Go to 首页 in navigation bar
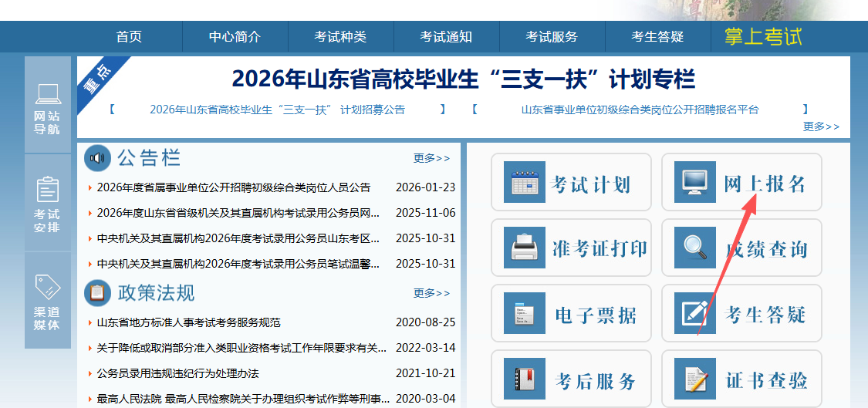Viewport: 868px width, 408px height. 129,37
